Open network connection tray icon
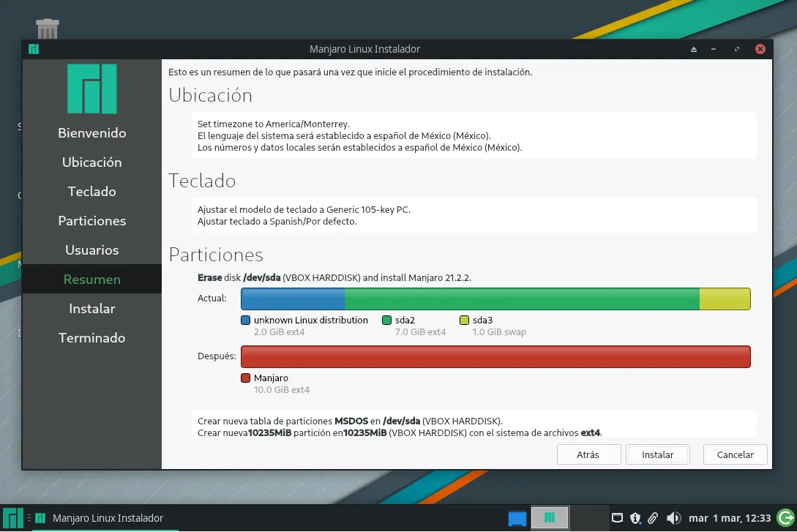Screen dimensions: 797x532 pos(617,518)
